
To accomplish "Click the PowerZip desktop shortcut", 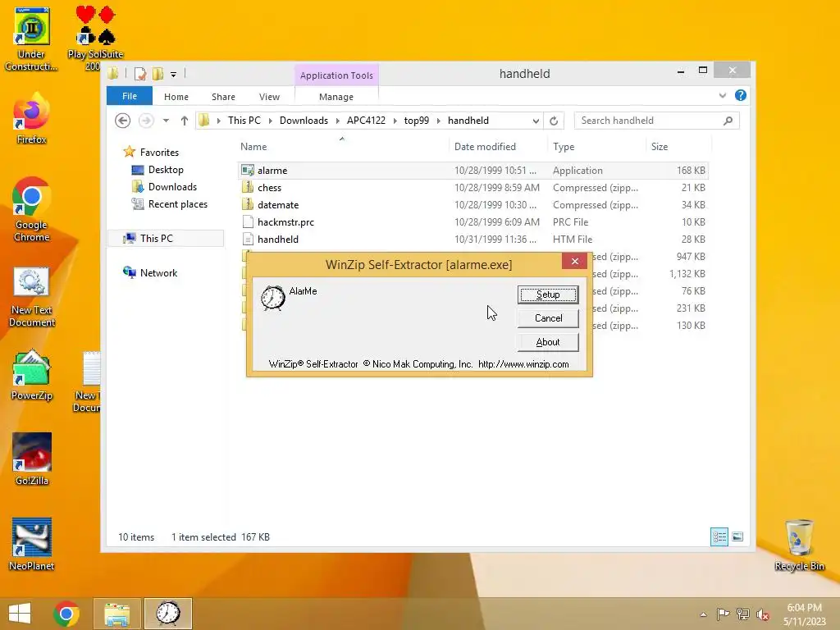I will [32, 376].
